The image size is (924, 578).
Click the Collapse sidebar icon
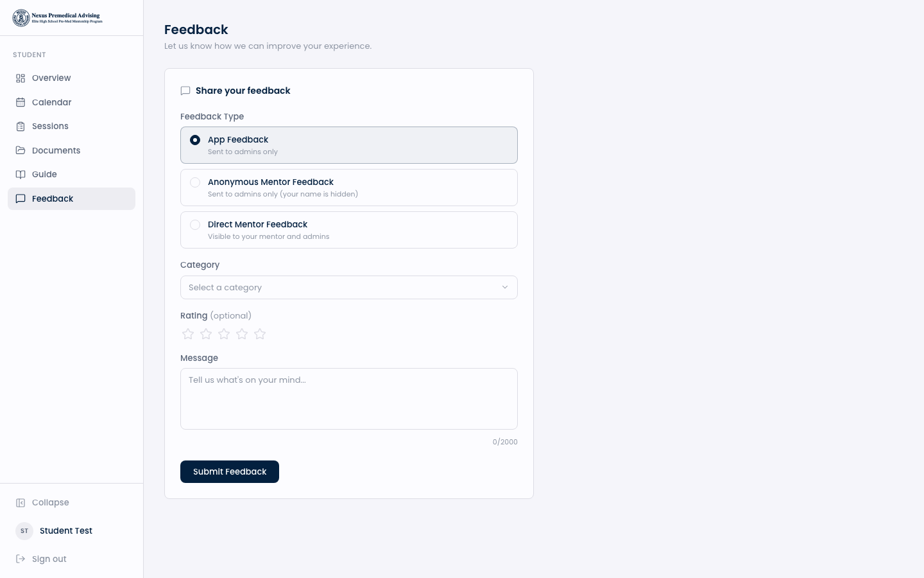tap(21, 503)
